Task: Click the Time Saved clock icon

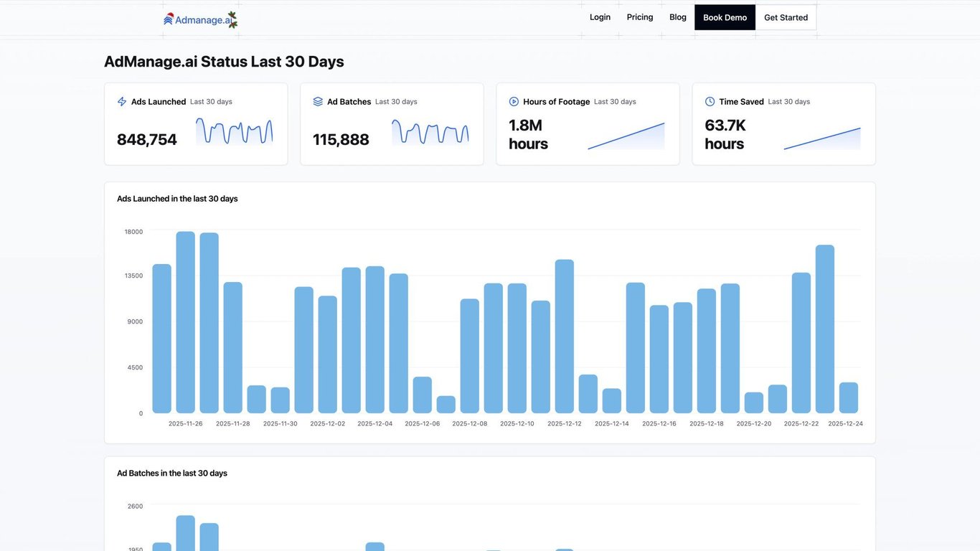Action: point(710,102)
